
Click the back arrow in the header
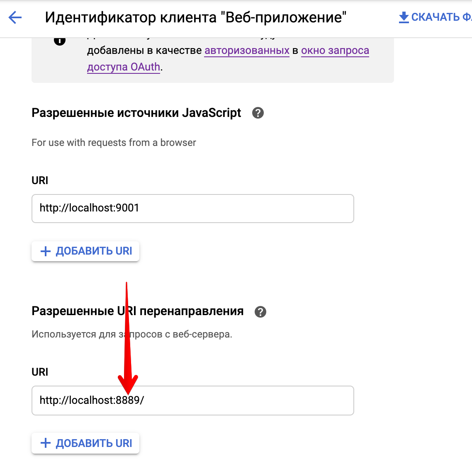click(15, 17)
